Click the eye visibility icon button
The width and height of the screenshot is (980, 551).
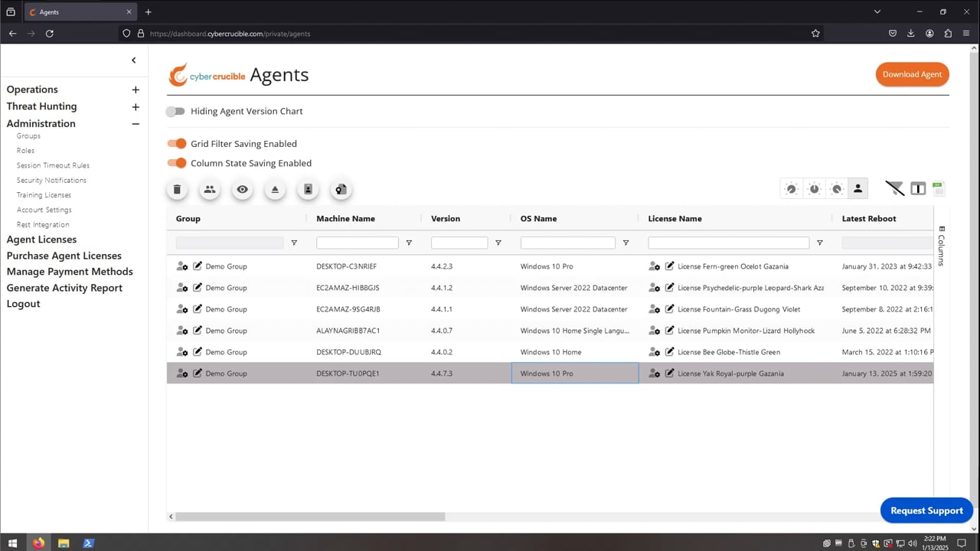coord(243,190)
